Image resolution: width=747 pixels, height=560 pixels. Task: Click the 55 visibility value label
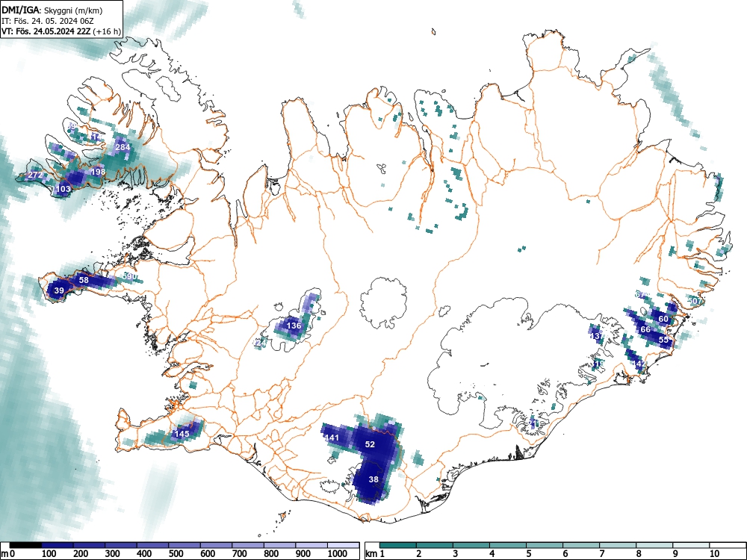663,340
